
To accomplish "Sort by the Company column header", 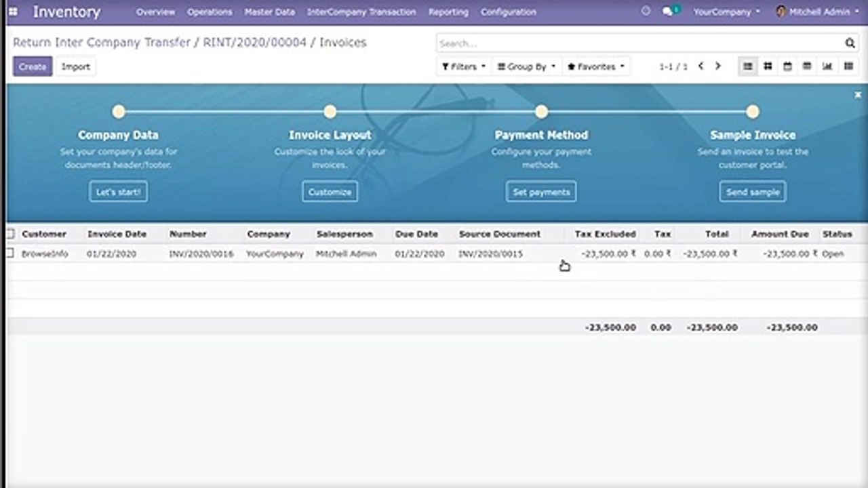I will tap(269, 234).
